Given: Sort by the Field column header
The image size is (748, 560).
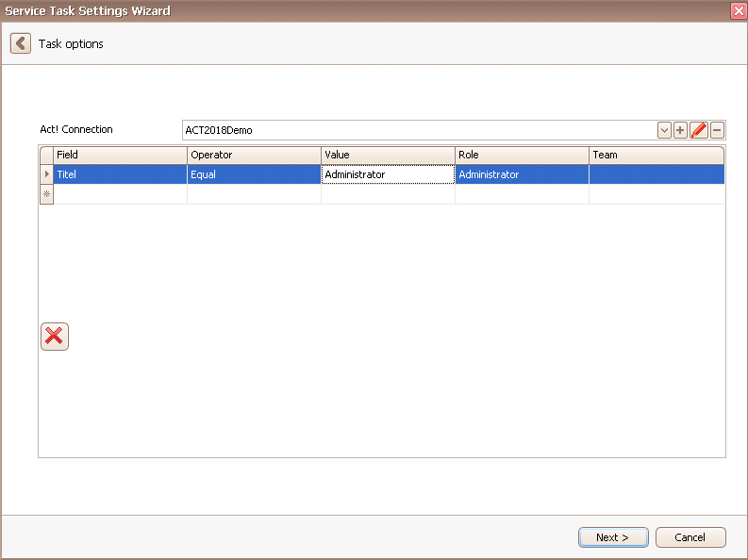Looking at the screenshot, I should 120,155.
